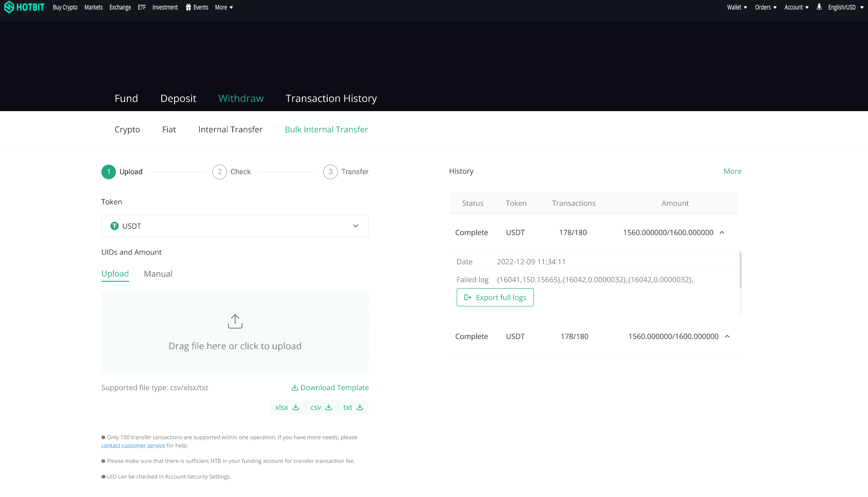Click the export icon inside Export full logs

(x=467, y=297)
